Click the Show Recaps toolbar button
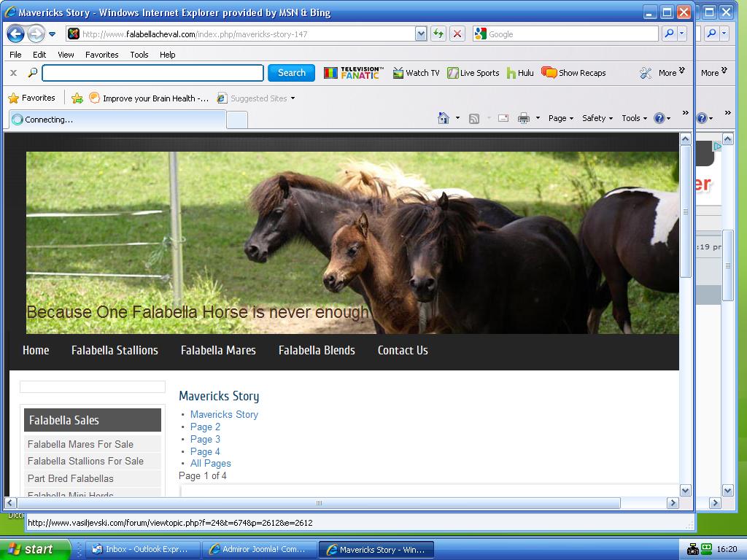Screen dimensions: 747x560 pos(574,73)
